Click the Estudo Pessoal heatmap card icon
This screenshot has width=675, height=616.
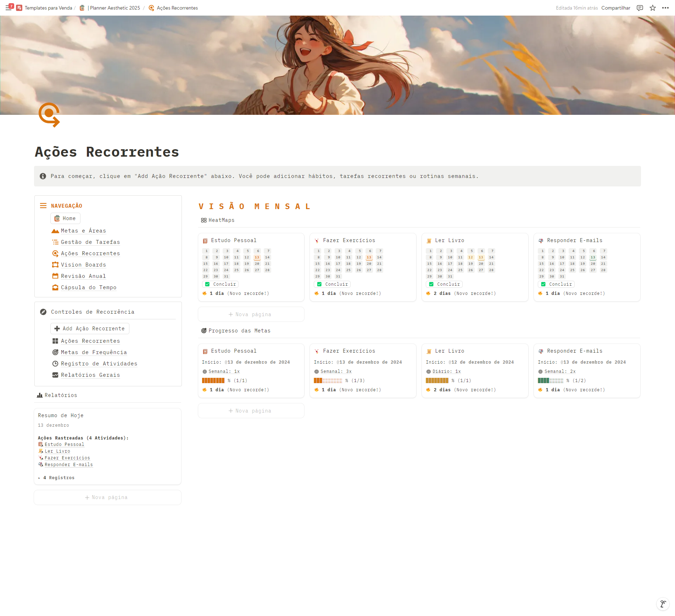205,241
